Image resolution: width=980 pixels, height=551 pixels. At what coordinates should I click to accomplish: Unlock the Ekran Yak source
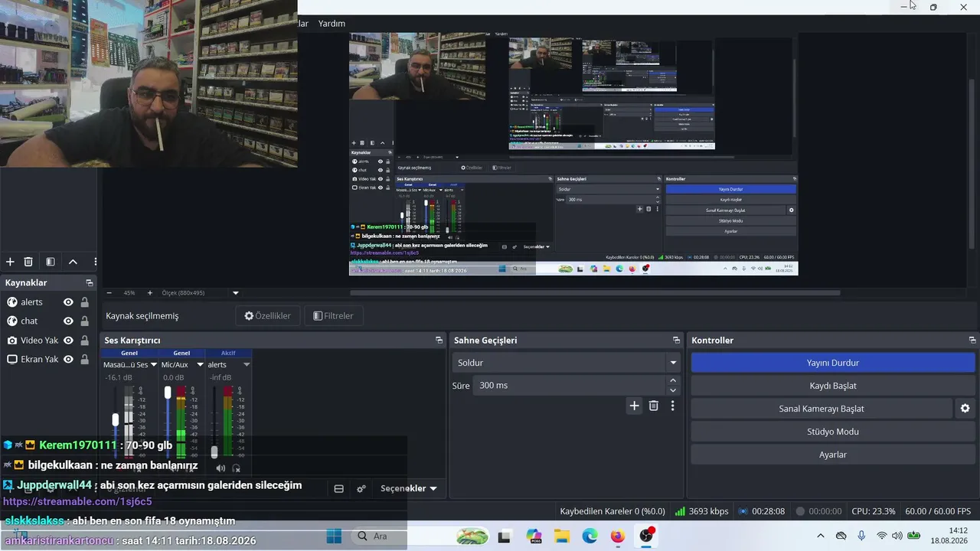coord(85,360)
